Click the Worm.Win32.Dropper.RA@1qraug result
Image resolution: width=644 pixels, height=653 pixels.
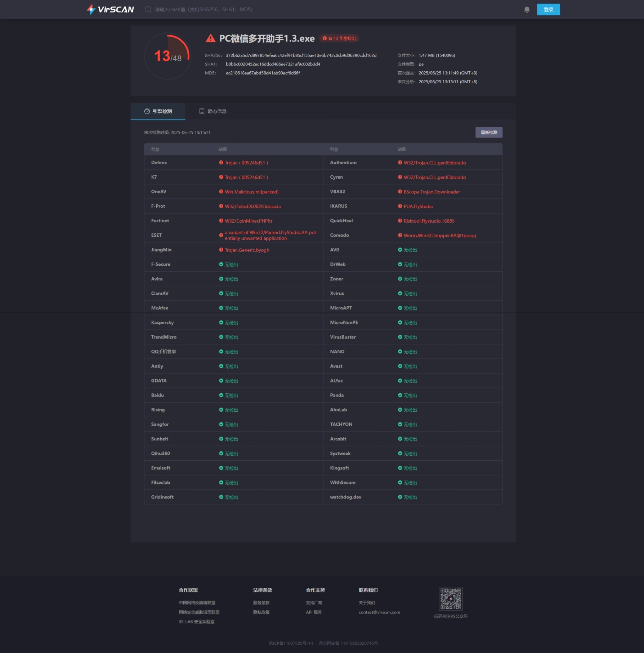coord(440,236)
